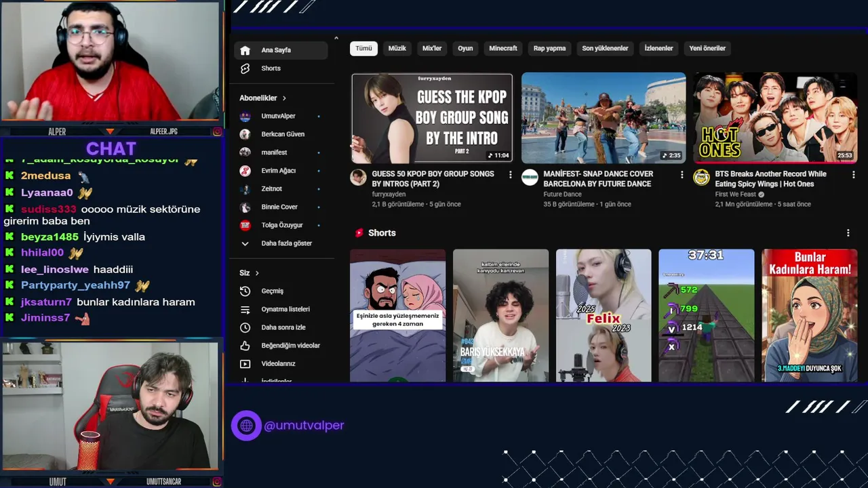Click the Oynatma listeleri playlist icon
The width and height of the screenshot is (868, 488).
pyautogui.click(x=245, y=309)
